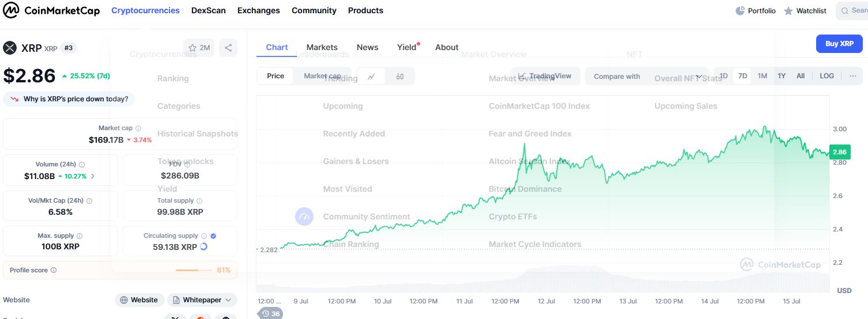Click the search magnifier icon
This screenshot has width=868, height=319.
coord(845,11)
